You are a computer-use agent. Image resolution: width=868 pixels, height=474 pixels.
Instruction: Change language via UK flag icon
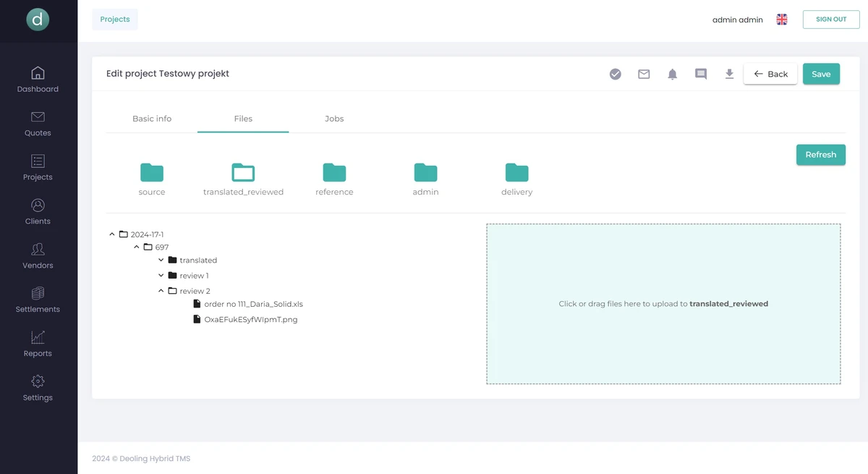pos(782,20)
